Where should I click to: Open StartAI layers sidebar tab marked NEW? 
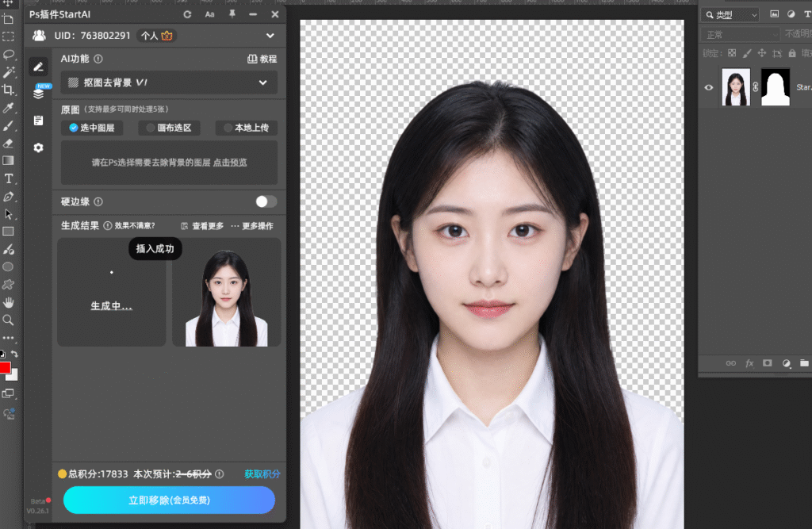coord(38,94)
